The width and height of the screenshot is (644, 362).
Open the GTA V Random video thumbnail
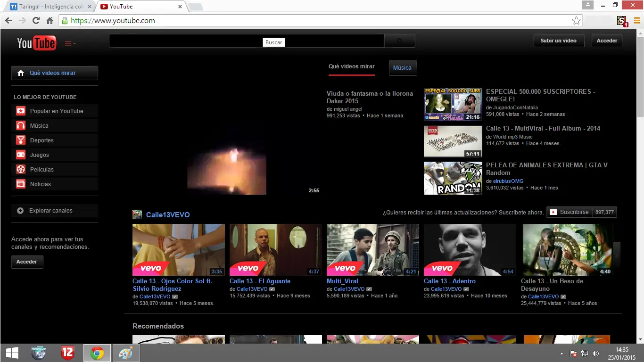pos(453,178)
